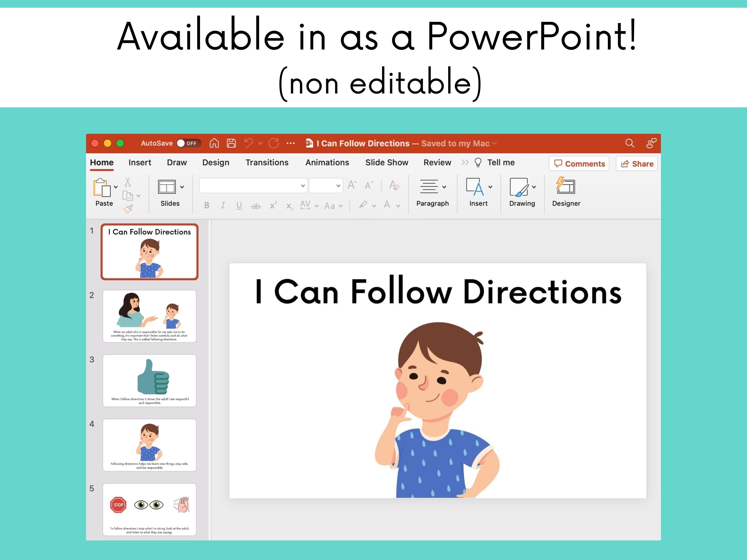Viewport: 747px width, 560px height.
Task: Open the font color swatch
Action: pyautogui.click(x=387, y=205)
